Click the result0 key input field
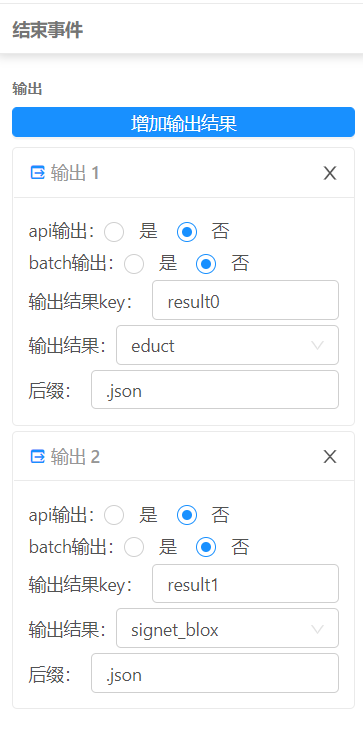This screenshot has width=363, height=748. (245, 300)
